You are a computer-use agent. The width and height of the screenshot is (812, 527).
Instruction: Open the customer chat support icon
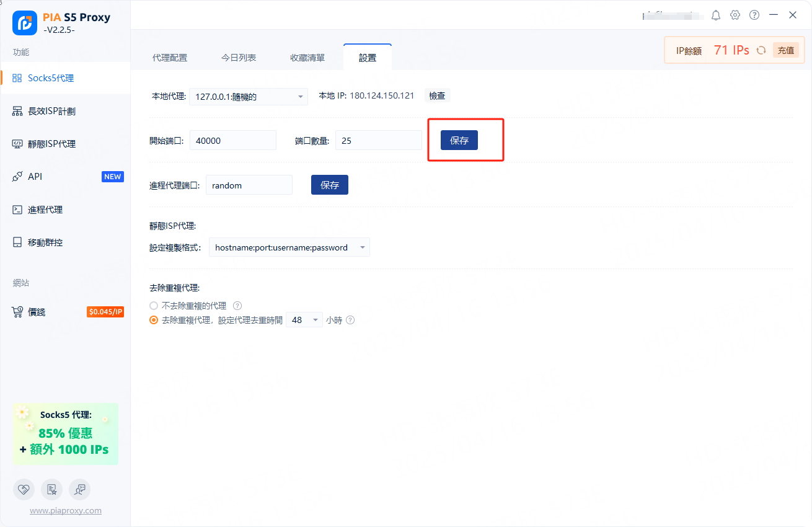coord(79,489)
